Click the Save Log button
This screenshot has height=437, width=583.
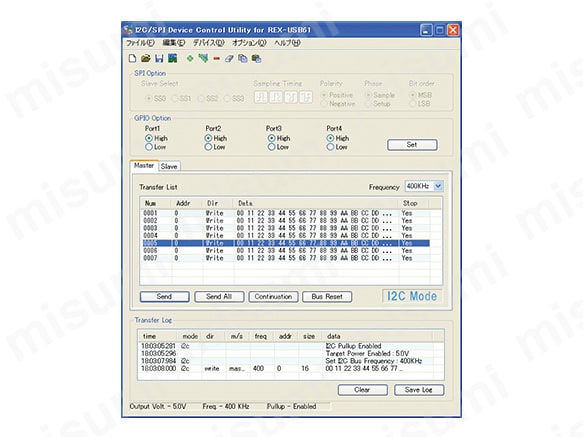tap(419, 390)
